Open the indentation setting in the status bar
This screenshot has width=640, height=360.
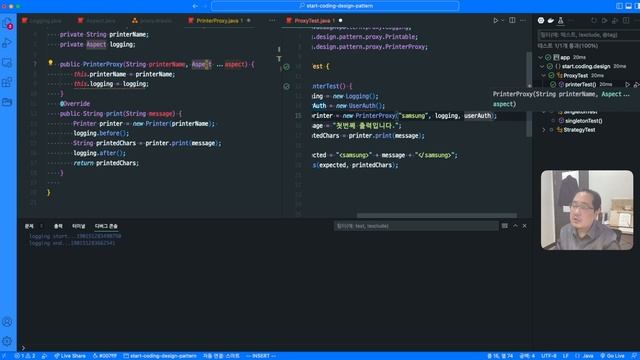pyautogui.click(x=527, y=356)
